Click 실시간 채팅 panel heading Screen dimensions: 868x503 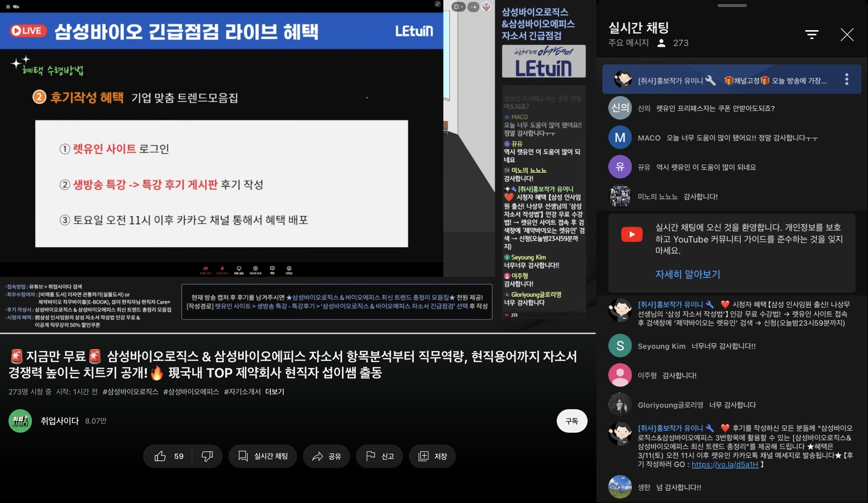click(638, 27)
